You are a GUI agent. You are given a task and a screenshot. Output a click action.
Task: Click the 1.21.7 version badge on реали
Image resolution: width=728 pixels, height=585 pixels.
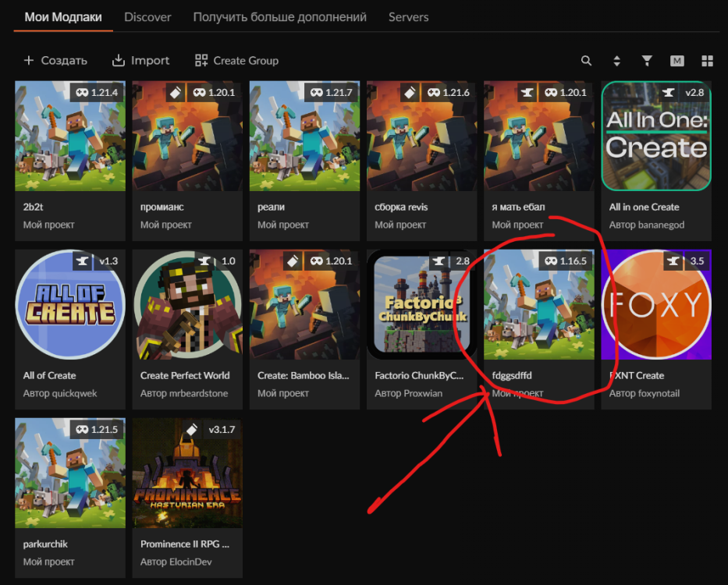332,92
